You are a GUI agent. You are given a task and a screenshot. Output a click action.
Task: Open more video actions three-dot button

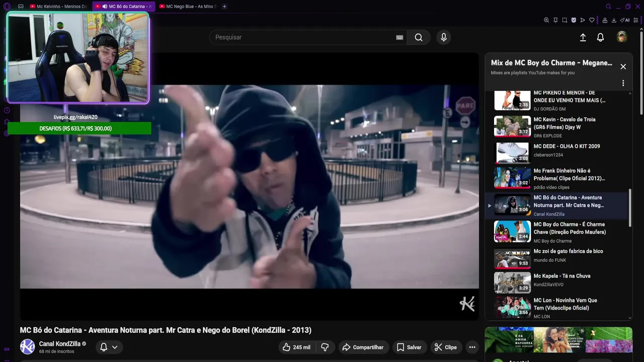pyautogui.click(x=472, y=347)
